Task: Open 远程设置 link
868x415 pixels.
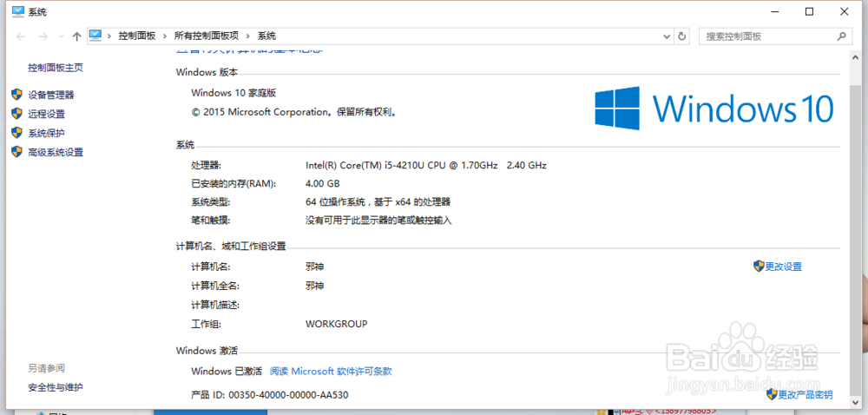Action: 47,114
